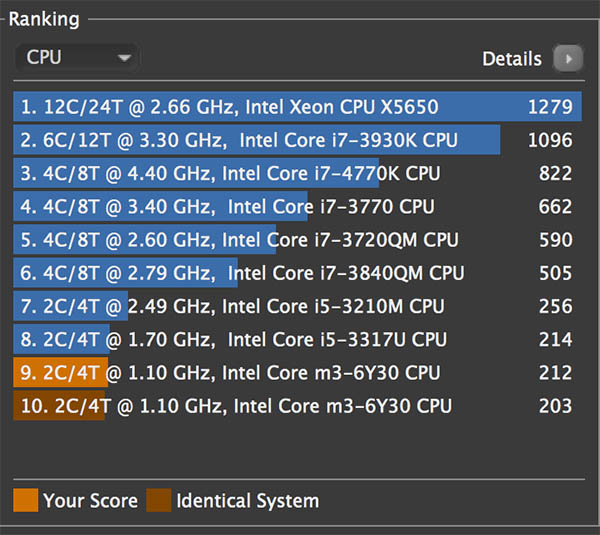Click the Identical System brown legend swatch
This screenshot has width=600, height=535.
[158, 500]
